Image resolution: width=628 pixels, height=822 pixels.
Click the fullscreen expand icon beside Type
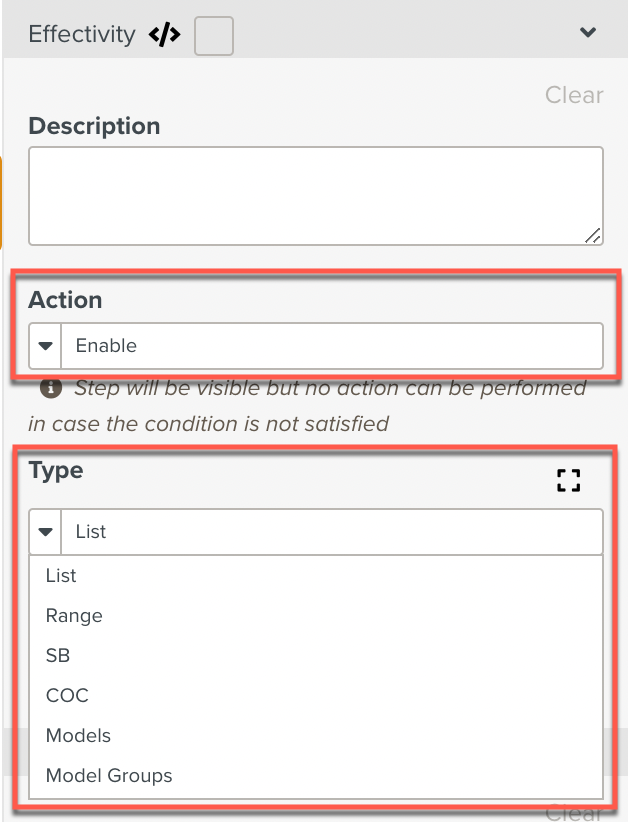(568, 480)
